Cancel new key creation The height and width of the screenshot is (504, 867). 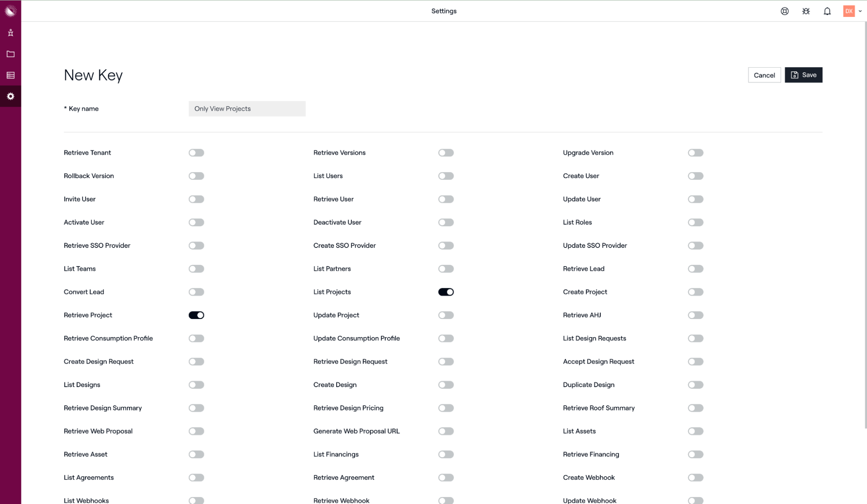pyautogui.click(x=764, y=75)
